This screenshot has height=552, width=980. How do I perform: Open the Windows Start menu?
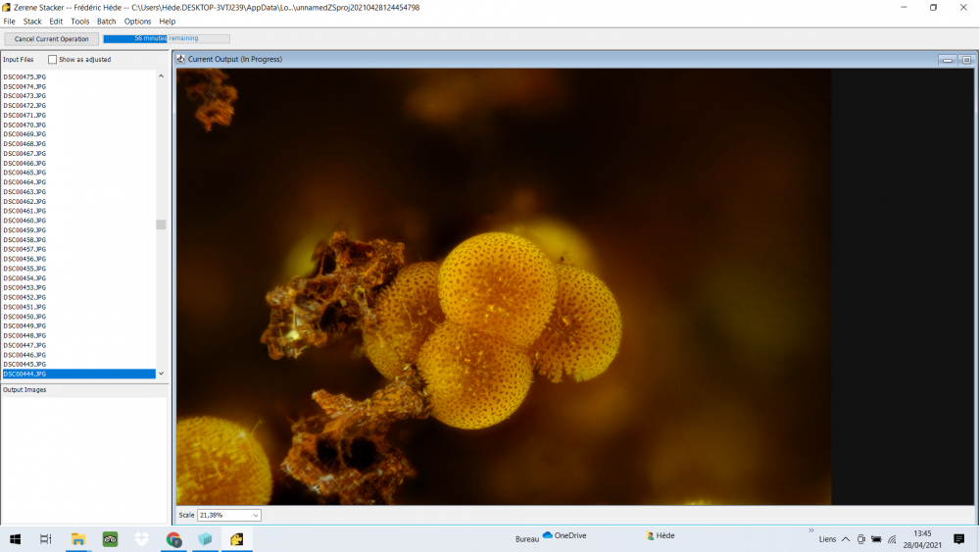pyautogui.click(x=15, y=538)
